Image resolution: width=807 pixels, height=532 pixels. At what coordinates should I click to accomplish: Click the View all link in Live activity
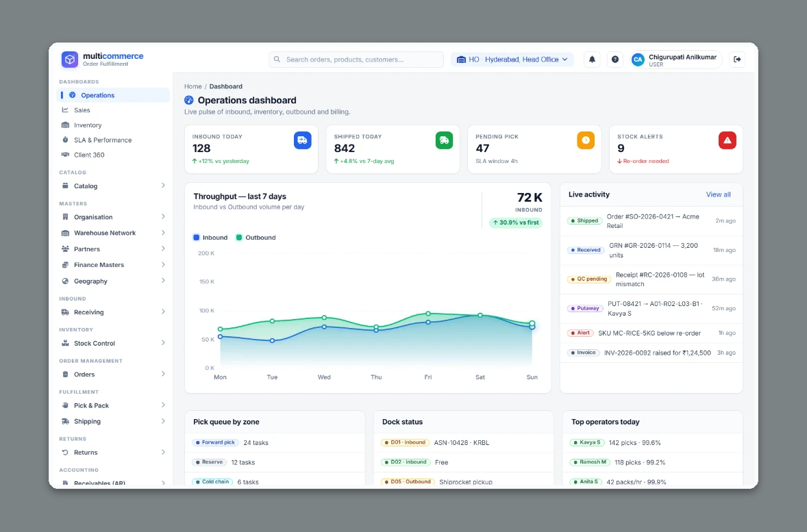click(719, 194)
